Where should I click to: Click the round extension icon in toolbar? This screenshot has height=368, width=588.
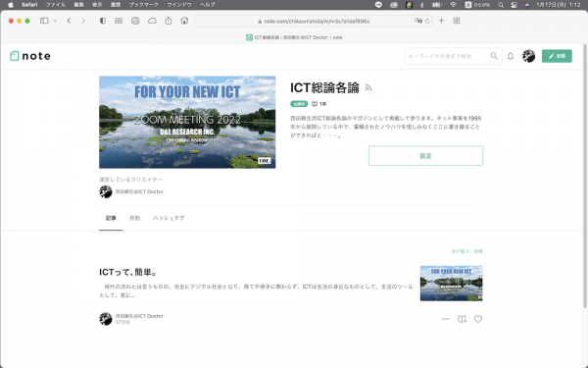(x=135, y=21)
